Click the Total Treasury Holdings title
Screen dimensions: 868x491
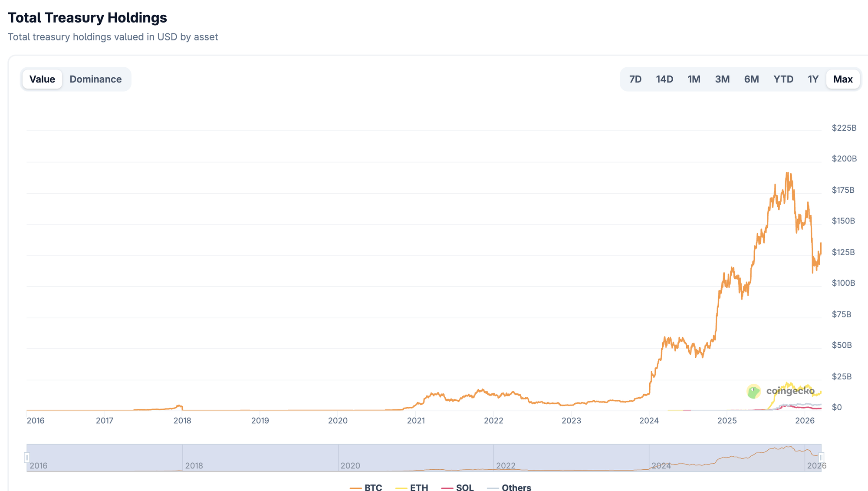click(x=87, y=18)
